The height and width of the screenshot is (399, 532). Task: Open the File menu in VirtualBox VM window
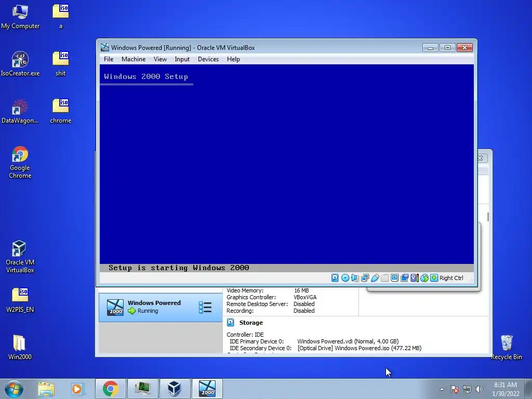[x=109, y=59]
